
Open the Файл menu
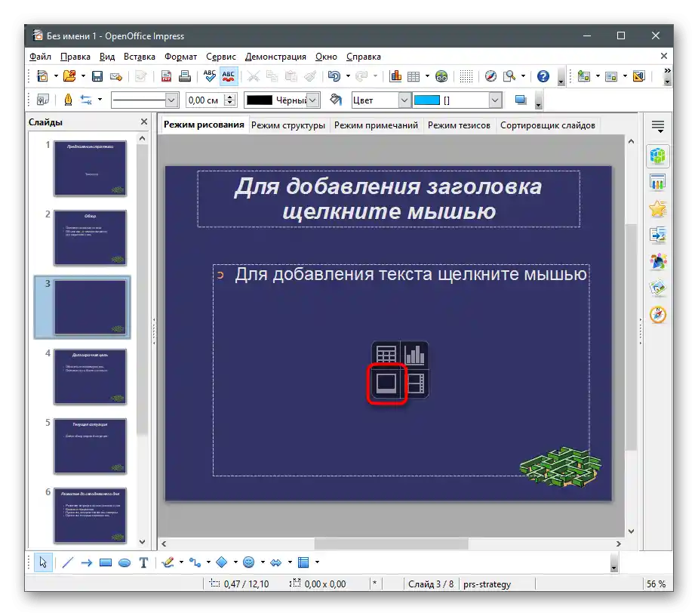[40, 57]
